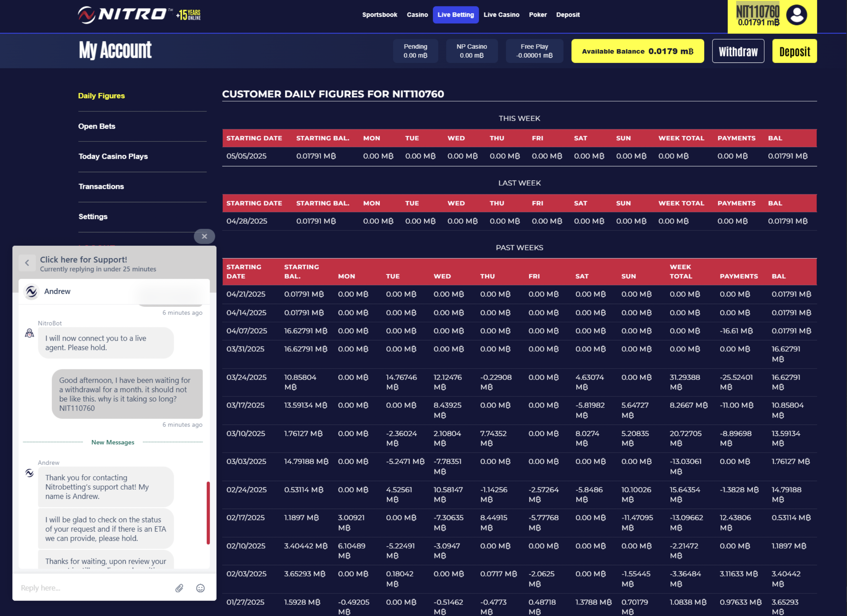Go to the Poker tab
This screenshot has height=616, width=847.
click(538, 15)
